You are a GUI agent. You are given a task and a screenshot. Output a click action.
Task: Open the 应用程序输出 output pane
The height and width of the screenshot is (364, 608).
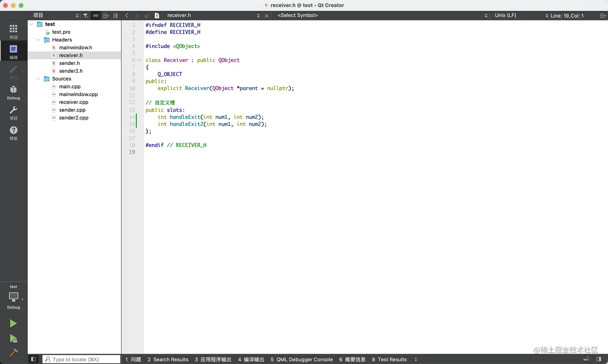[213, 360]
